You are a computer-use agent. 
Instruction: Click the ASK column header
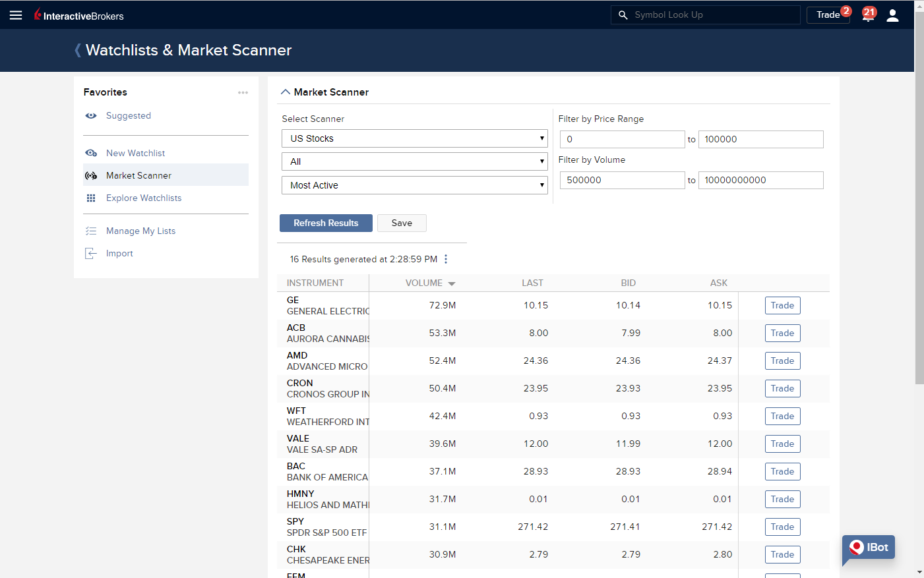[x=719, y=283]
